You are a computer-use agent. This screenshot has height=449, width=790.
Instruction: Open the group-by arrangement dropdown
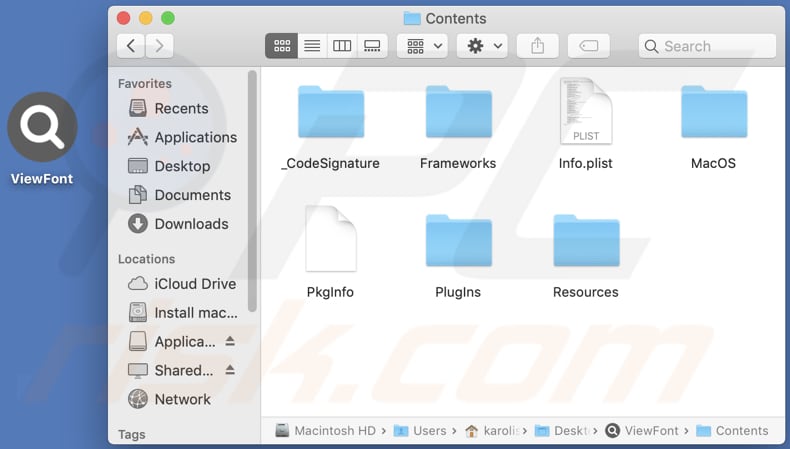tap(422, 46)
